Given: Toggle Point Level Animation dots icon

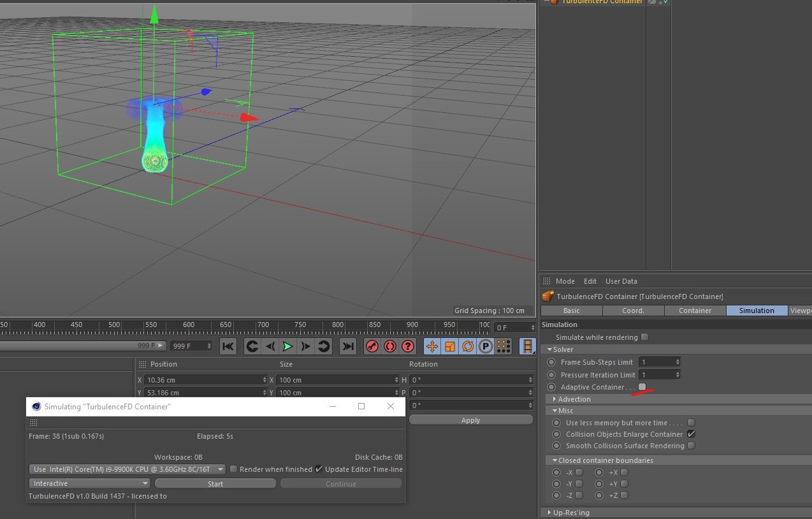Looking at the screenshot, I should point(504,346).
